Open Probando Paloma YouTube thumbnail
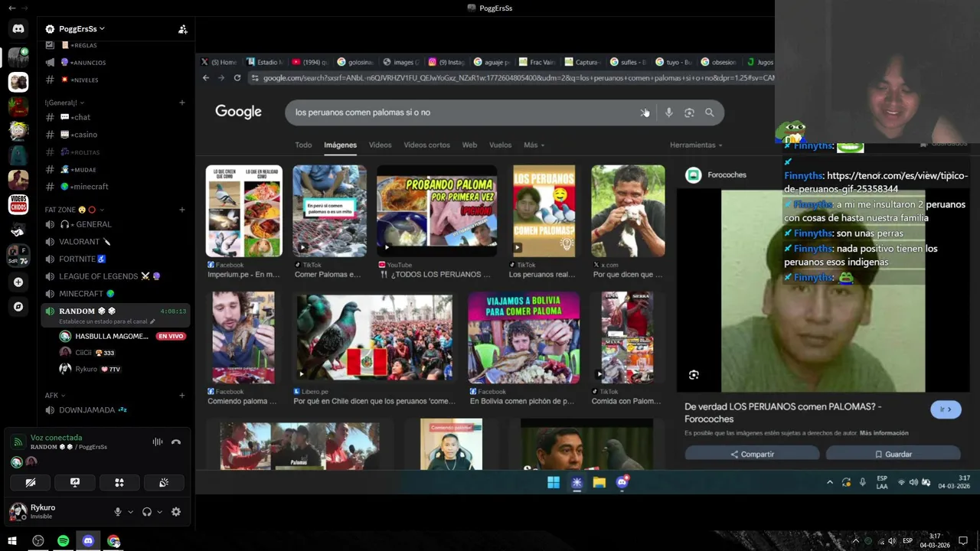The image size is (980, 551). coord(436,211)
